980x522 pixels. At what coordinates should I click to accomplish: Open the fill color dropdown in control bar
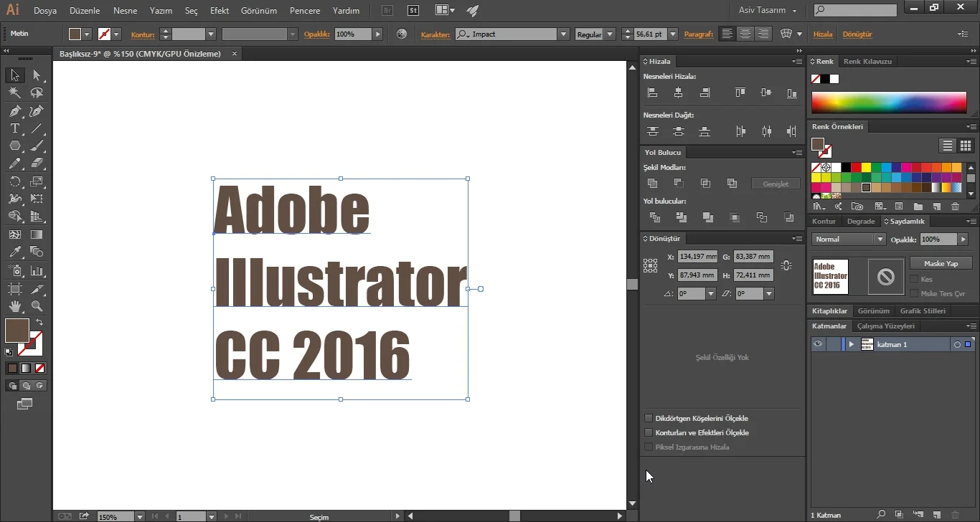click(x=87, y=34)
